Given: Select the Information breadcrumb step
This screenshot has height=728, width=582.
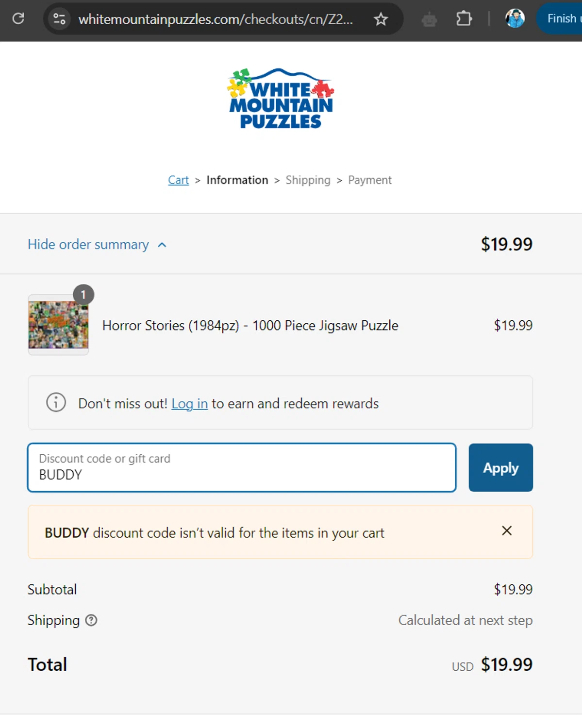Looking at the screenshot, I should tap(237, 180).
